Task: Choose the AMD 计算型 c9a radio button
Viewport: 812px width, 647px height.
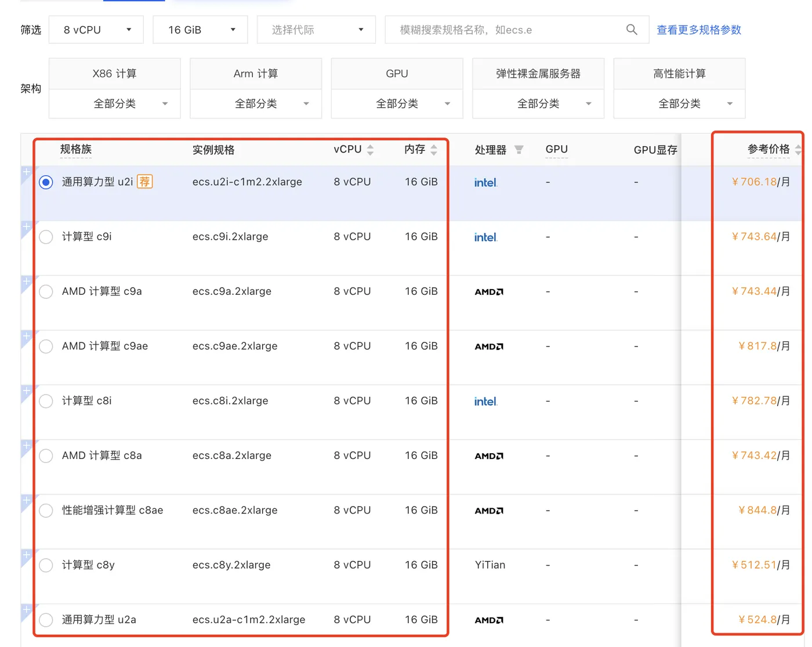Action: (x=46, y=291)
